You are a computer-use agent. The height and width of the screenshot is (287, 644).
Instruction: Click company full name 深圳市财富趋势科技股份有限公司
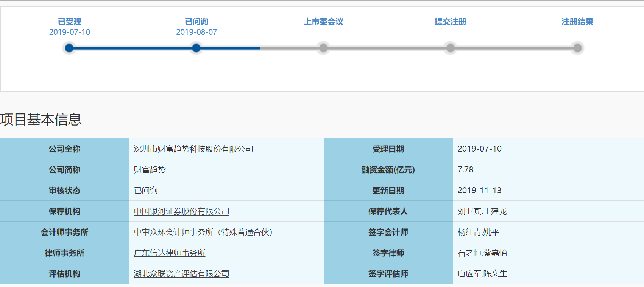click(193, 149)
